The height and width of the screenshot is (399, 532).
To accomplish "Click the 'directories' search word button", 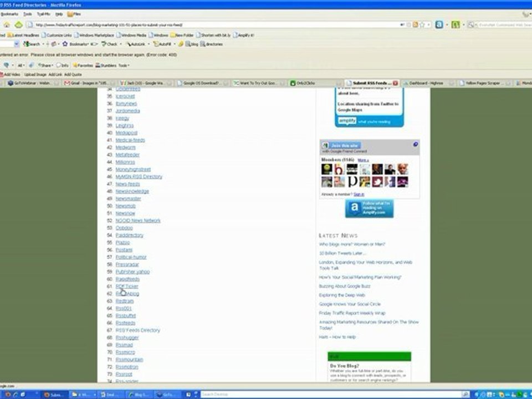I will click(211, 44).
